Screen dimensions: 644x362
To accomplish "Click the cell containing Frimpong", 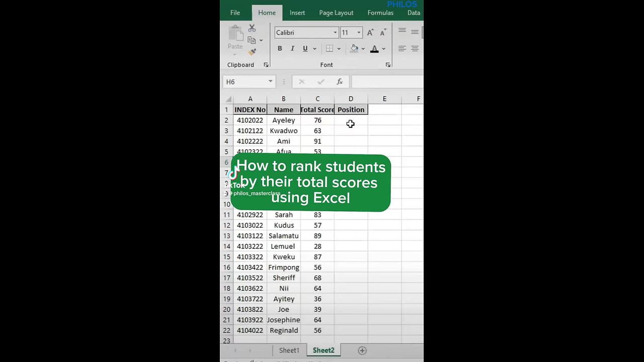I will (284, 267).
